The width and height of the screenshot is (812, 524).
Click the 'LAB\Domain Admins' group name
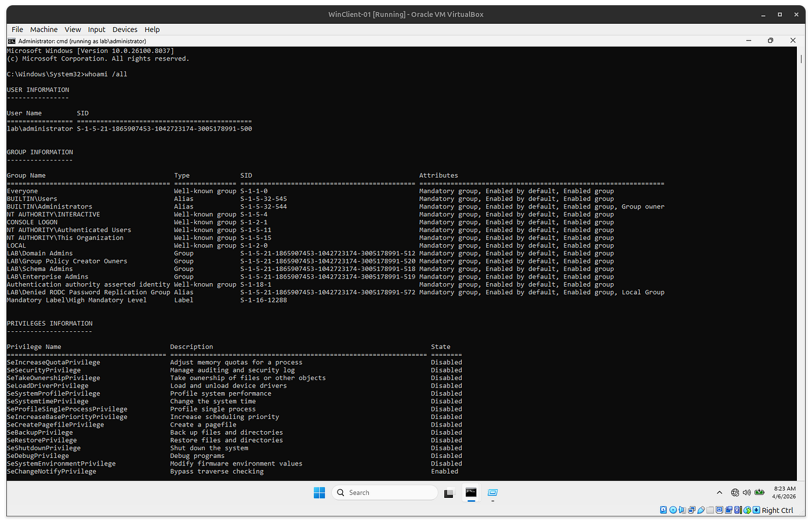tap(40, 254)
